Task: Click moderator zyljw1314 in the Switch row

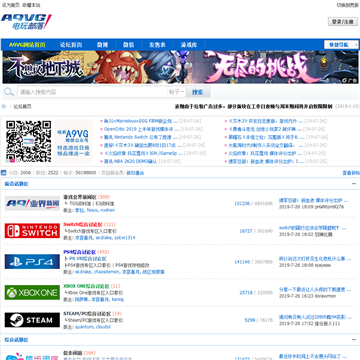Action: coord(125,238)
